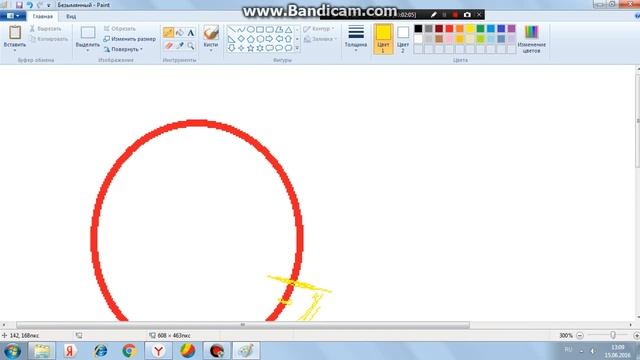Choose the Pentagon shape

pos(251,39)
